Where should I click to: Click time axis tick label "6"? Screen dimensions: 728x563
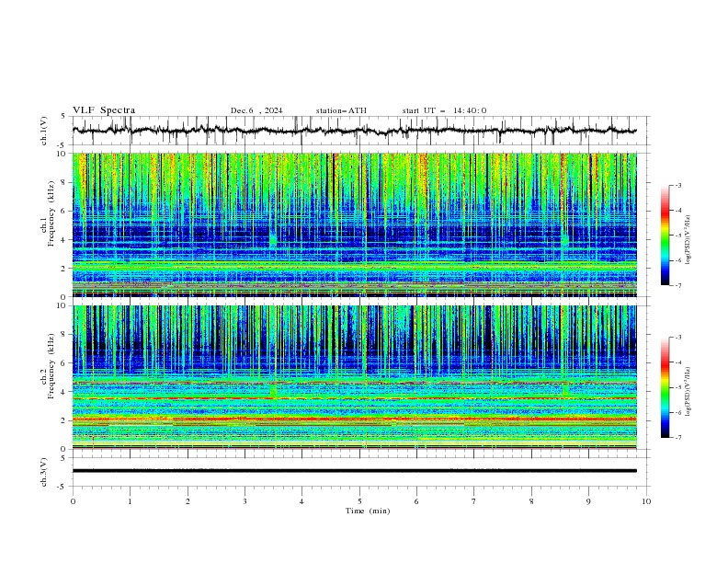coord(416,501)
